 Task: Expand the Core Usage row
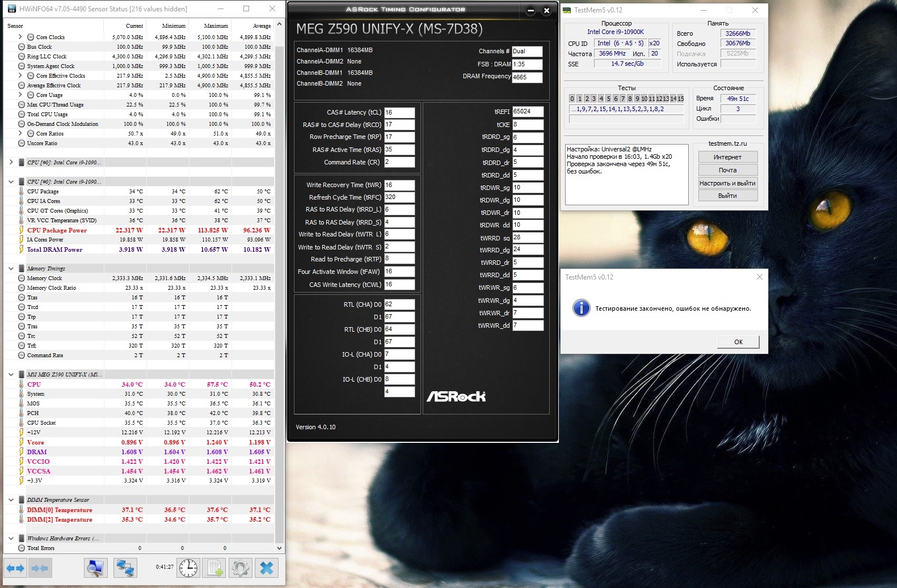(x=20, y=95)
